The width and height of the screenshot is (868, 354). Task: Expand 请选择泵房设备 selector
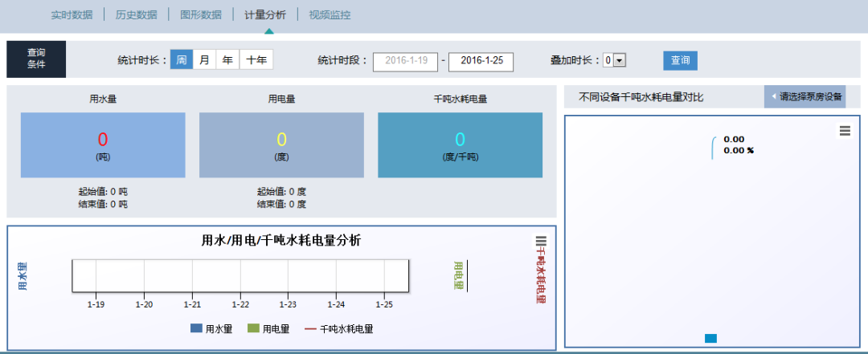pyautogui.click(x=805, y=96)
